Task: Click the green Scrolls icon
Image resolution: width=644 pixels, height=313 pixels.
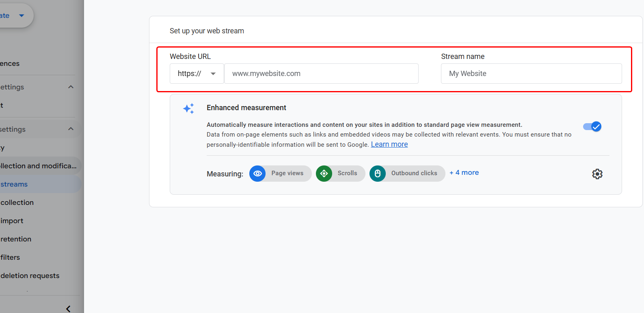Action: tap(324, 174)
